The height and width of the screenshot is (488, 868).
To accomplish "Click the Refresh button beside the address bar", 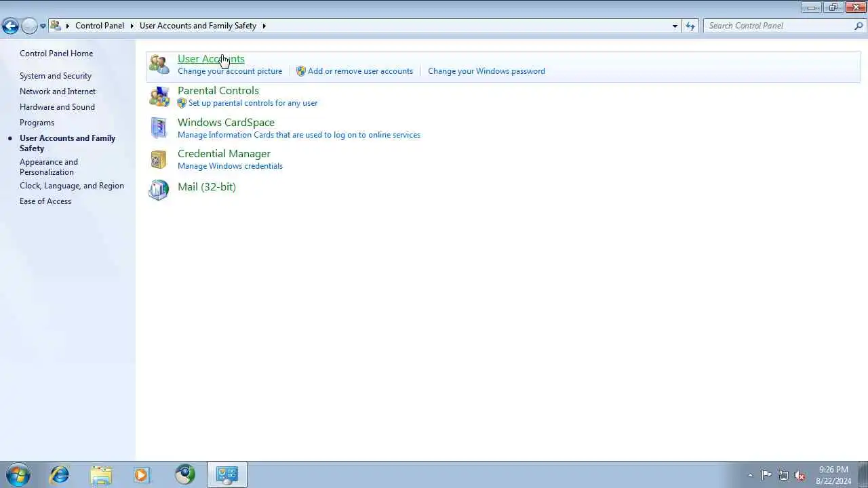I will [690, 26].
